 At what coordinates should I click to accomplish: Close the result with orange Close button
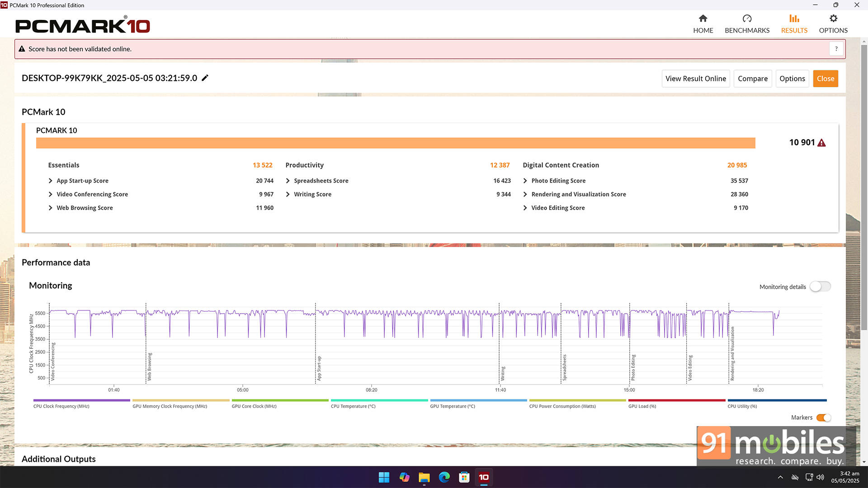826,79
